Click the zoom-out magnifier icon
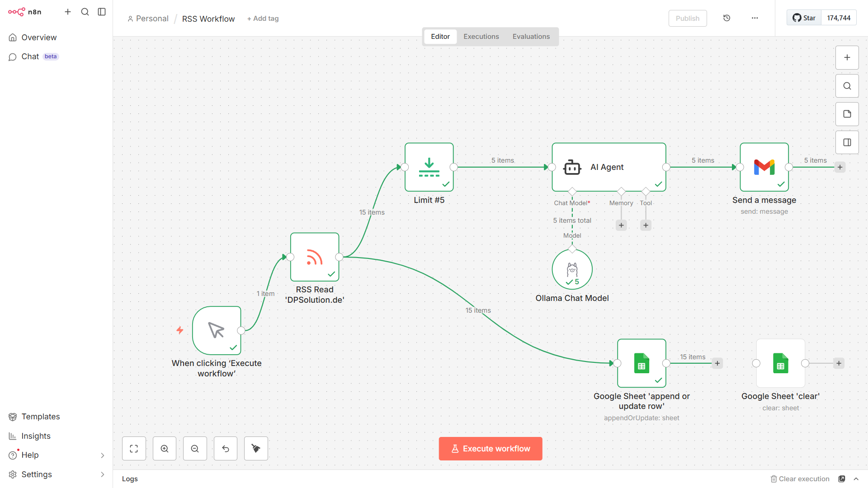The height and width of the screenshot is (488, 868). click(195, 449)
